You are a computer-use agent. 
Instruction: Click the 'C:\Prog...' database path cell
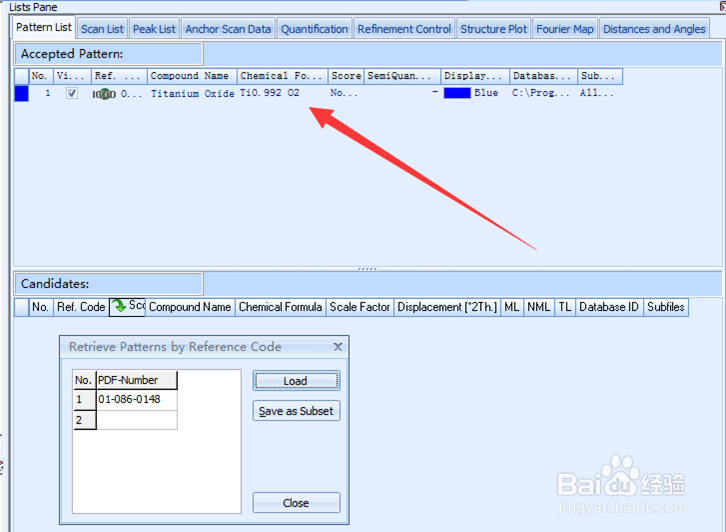tap(540, 93)
